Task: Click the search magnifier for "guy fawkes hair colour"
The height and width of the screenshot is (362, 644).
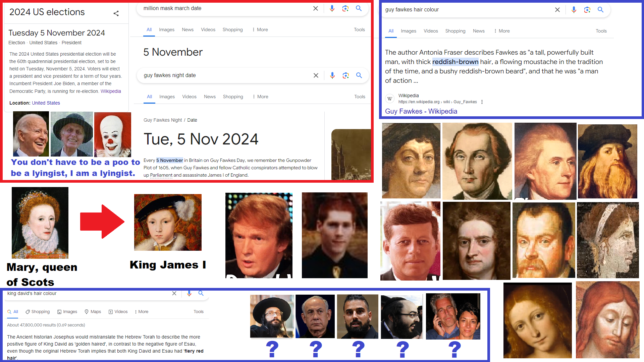Action: coord(601,10)
